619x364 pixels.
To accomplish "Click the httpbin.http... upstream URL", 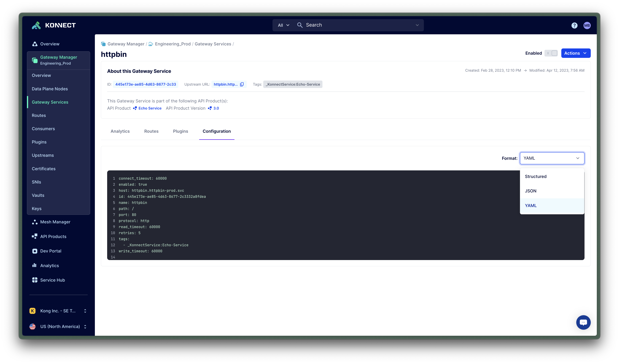I will [x=226, y=84].
